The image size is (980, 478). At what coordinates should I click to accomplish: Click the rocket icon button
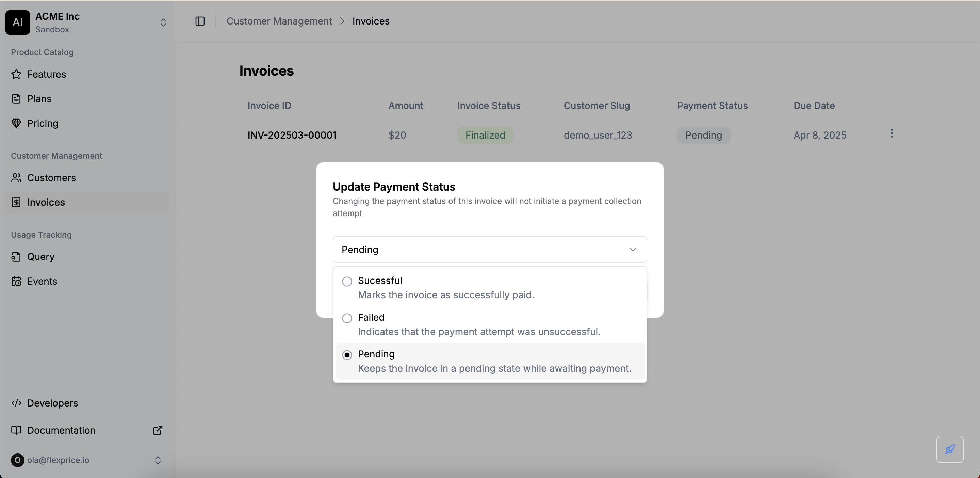[x=950, y=449]
